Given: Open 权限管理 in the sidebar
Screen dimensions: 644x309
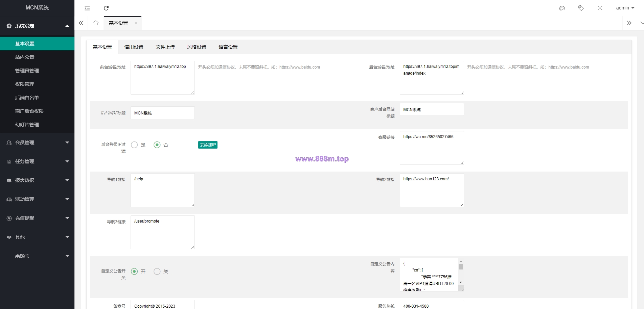Looking at the screenshot, I should (x=37, y=84).
